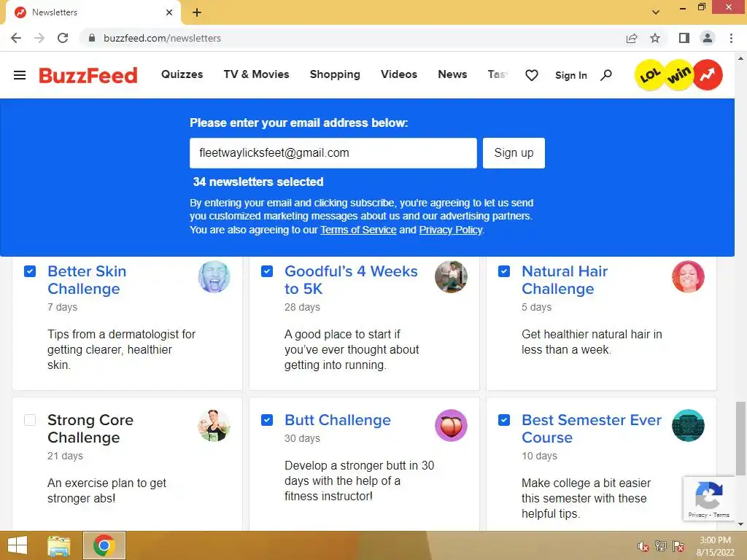Click the BuzzFeed logo
747x560 pixels.
(x=88, y=75)
